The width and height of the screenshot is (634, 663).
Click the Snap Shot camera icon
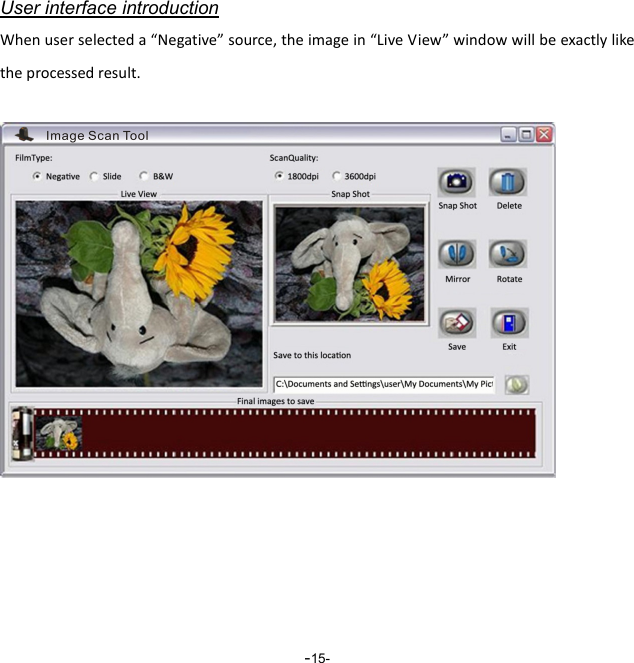(456, 182)
